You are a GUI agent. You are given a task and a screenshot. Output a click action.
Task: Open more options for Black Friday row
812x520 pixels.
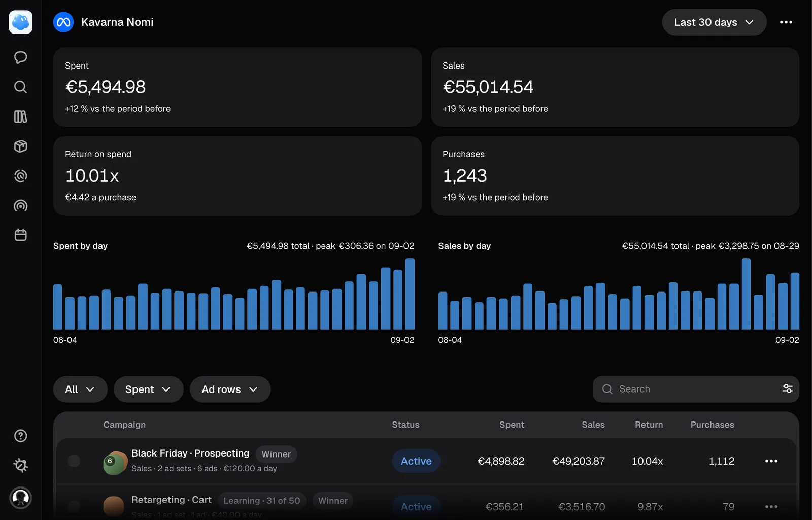click(771, 461)
